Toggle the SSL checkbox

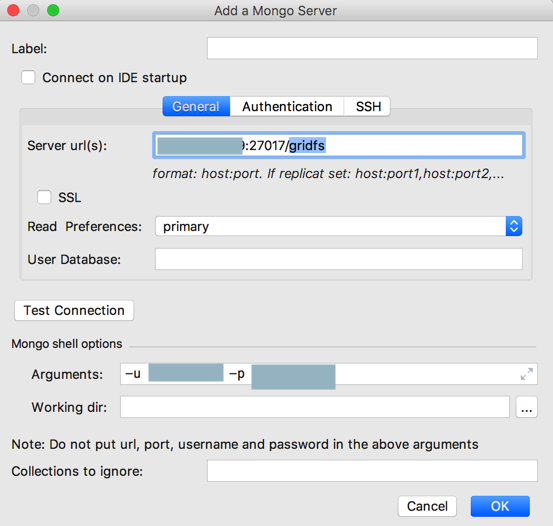[44, 197]
